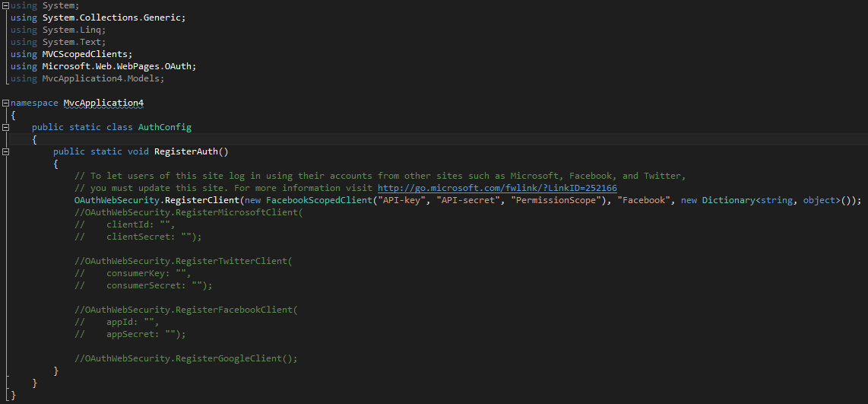Click the commented consumerKey line

pos(133,273)
